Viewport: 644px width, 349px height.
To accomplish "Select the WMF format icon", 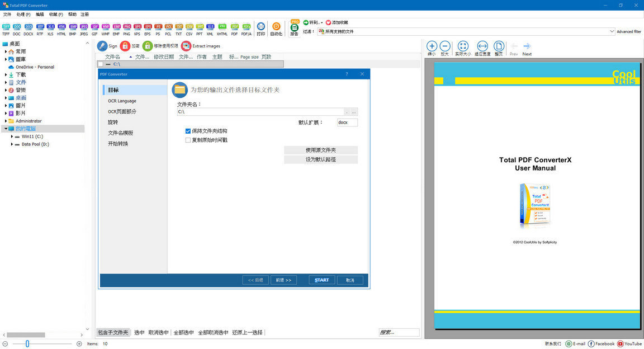I will 106,29.
